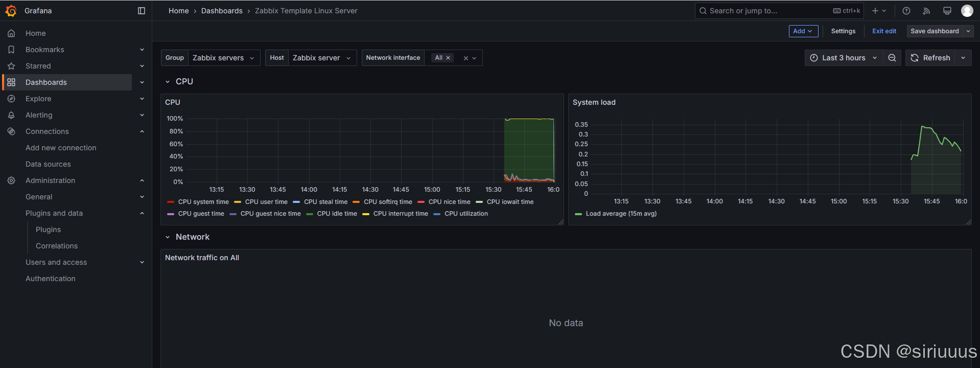This screenshot has width=980, height=368.
Task: Click the Bookmarks icon in sidebar
Action: point(11,50)
